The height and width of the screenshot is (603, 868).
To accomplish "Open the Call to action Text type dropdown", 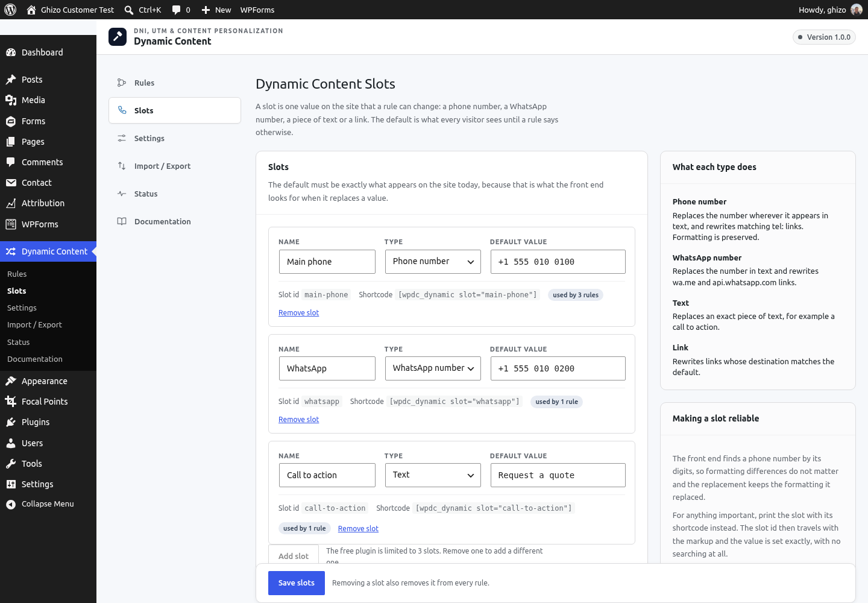I will click(x=433, y=475).
